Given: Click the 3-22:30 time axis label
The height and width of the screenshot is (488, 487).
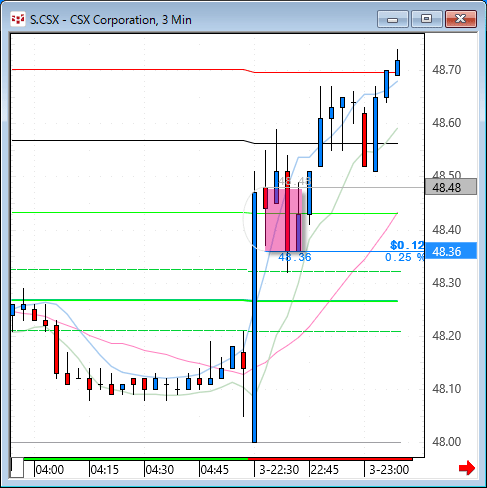Looking at the screenshot, I should click(279, 470).
